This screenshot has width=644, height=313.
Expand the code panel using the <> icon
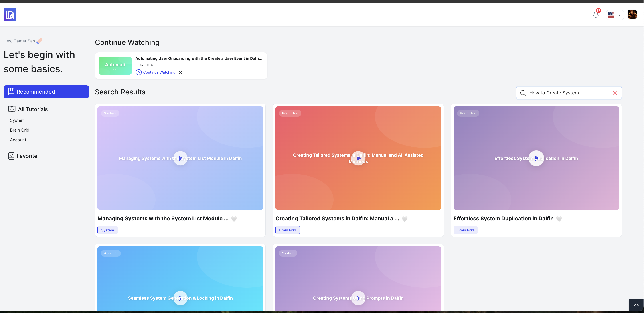pyautogui.click(x=636, y=305)
